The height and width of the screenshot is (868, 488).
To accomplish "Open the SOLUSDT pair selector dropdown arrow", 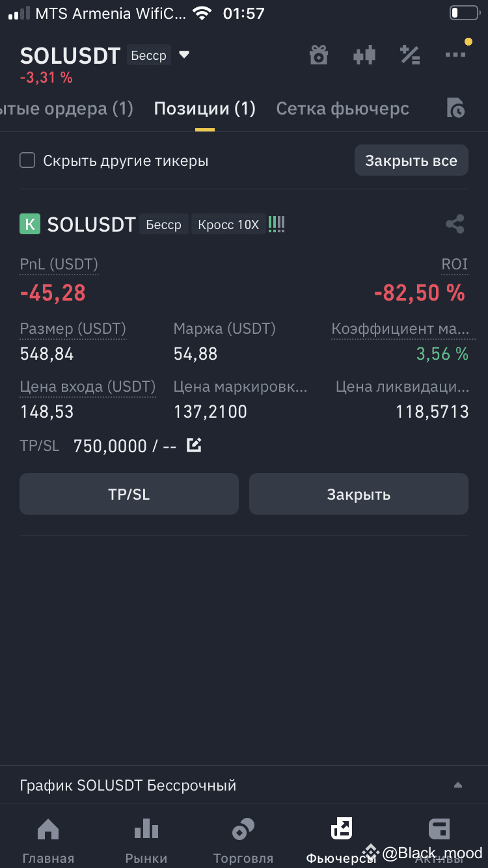I will (184, 55).
